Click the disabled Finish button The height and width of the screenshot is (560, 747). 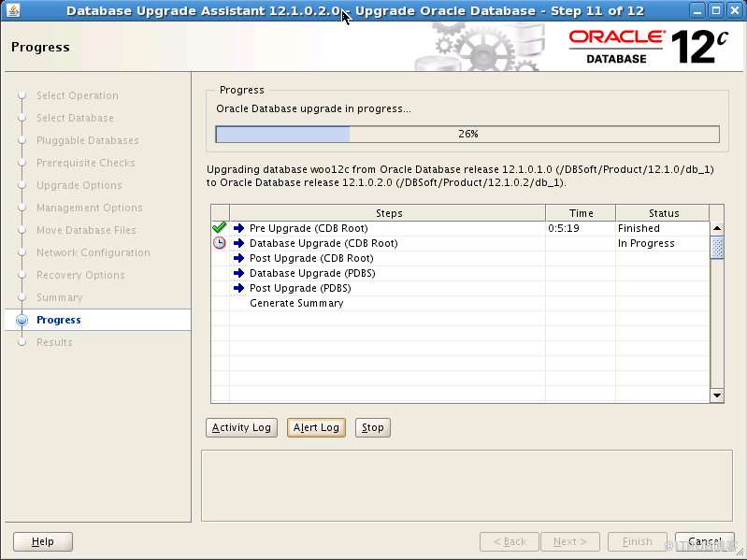(638, 541)
